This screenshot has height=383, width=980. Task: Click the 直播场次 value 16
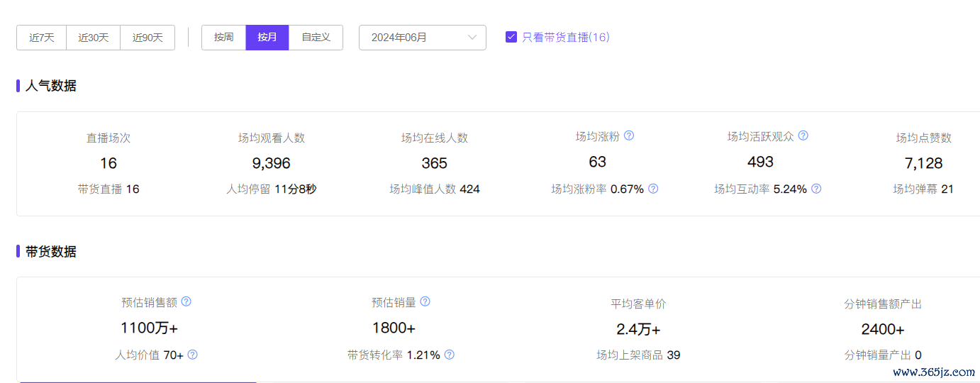108,163
